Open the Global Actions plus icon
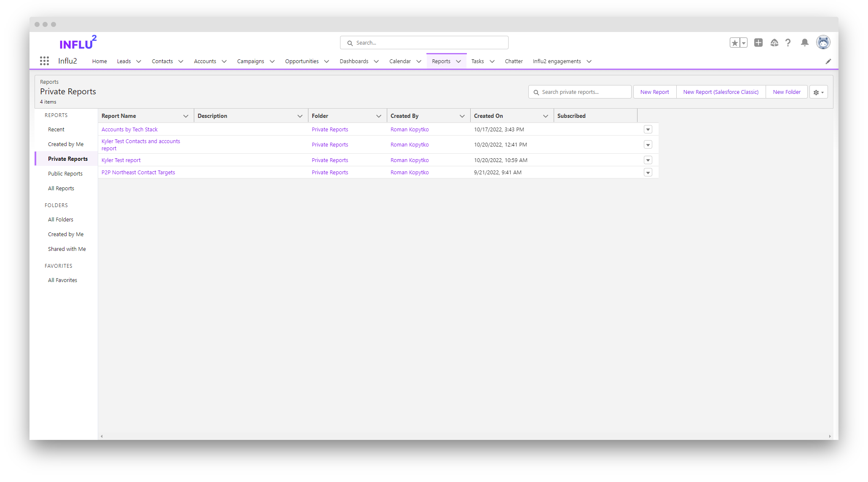Image resolution: width=868 pixels, height=482 pixels. tap(758, 43)
